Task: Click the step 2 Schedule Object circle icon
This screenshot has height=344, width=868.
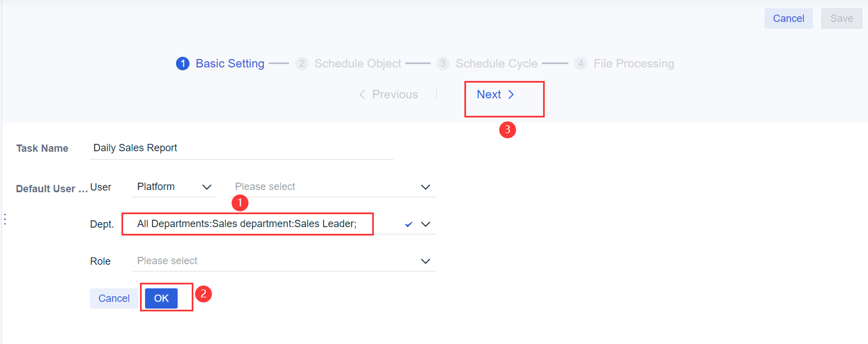Action: click(302, 64)
